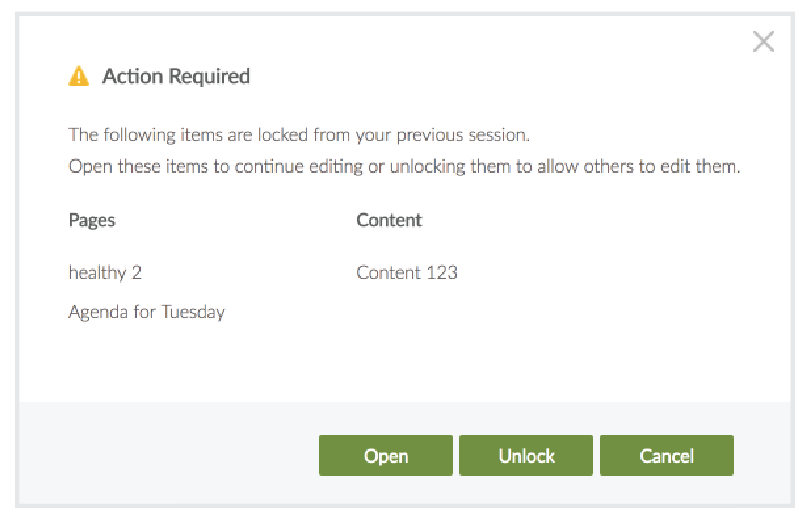Click the "Action Required" heading

[x=176, y=76]
